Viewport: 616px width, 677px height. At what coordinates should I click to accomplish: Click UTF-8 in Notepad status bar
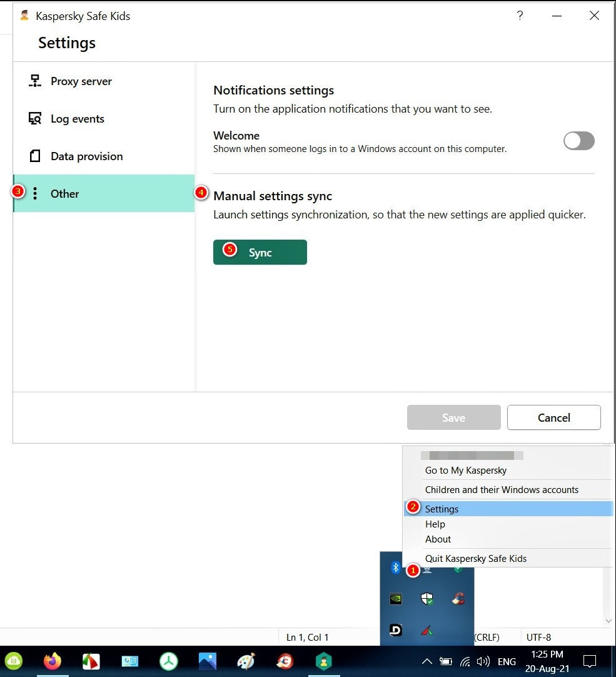click(x=538, y=637)
